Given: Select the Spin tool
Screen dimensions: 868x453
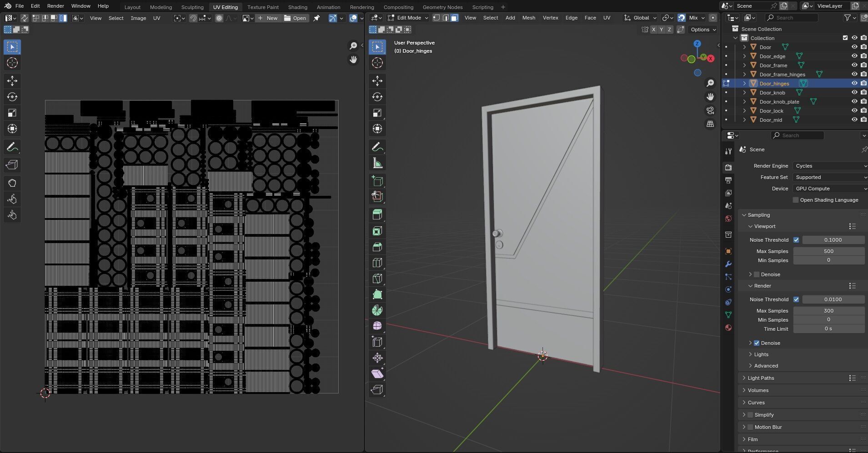Looking at the screenshot, I should click(377, 310).
